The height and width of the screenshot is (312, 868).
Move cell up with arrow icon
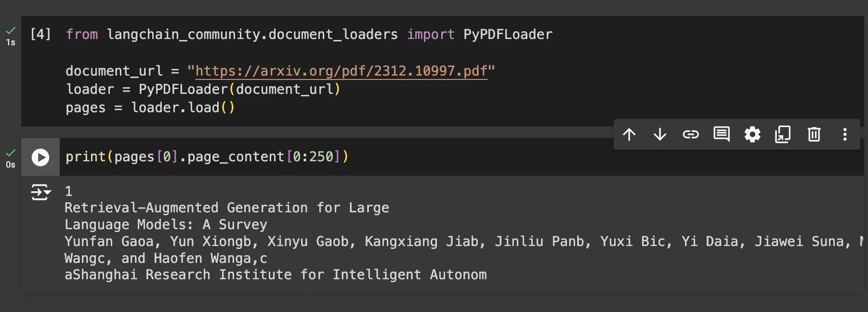click(629, 134)
